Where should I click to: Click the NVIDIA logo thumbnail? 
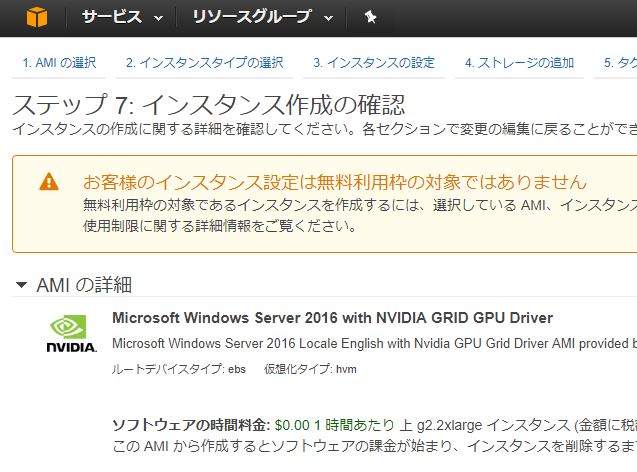point(71,333)
